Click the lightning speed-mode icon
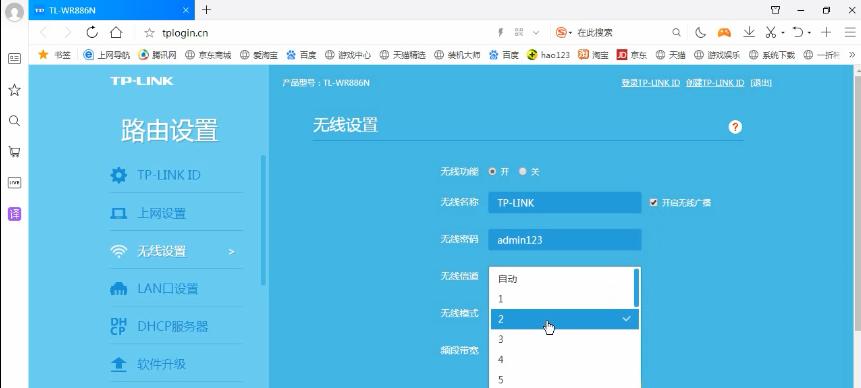861x388 pixels. click(x=500, y=33)
